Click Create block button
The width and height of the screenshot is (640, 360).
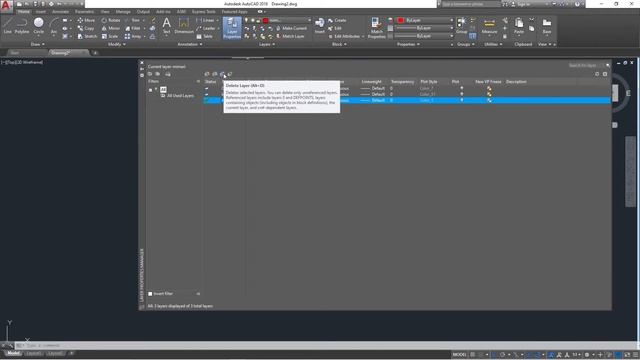pyautogui.click(x=337, y=20)
